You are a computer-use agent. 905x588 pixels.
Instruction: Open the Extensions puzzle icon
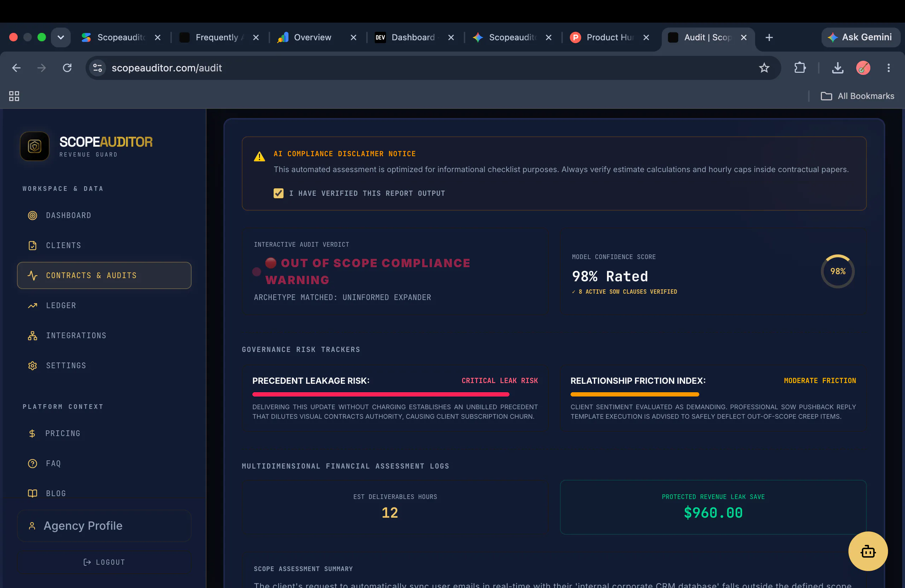(800, 68)
